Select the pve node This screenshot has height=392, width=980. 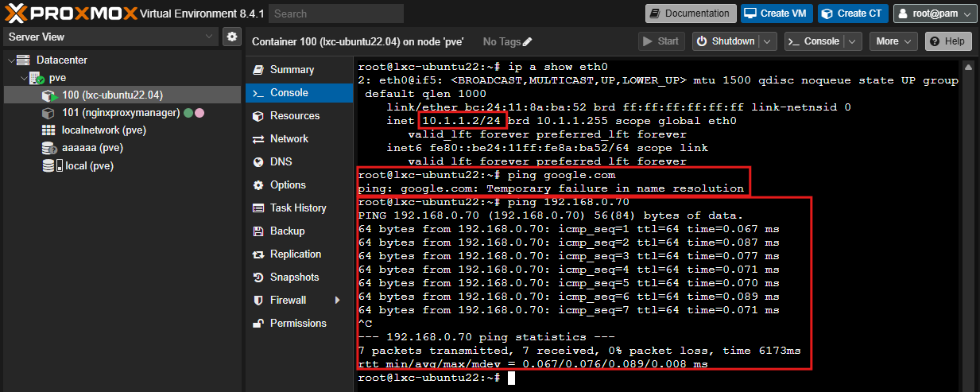coord(57,78)
